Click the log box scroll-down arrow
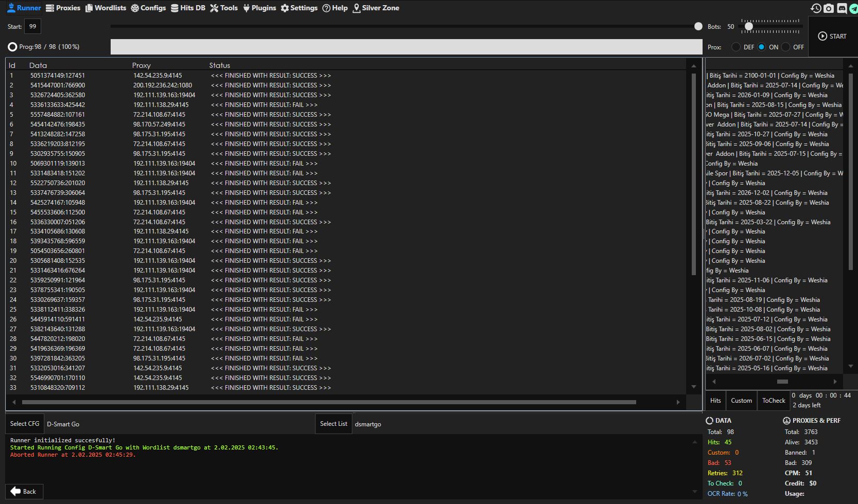This screenshot has height=504, width=858. pos(695,492)
